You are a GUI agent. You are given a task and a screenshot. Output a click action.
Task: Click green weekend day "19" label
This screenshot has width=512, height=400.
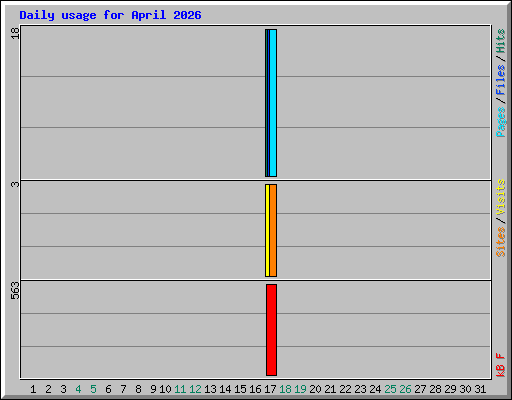tap(300, 389)
